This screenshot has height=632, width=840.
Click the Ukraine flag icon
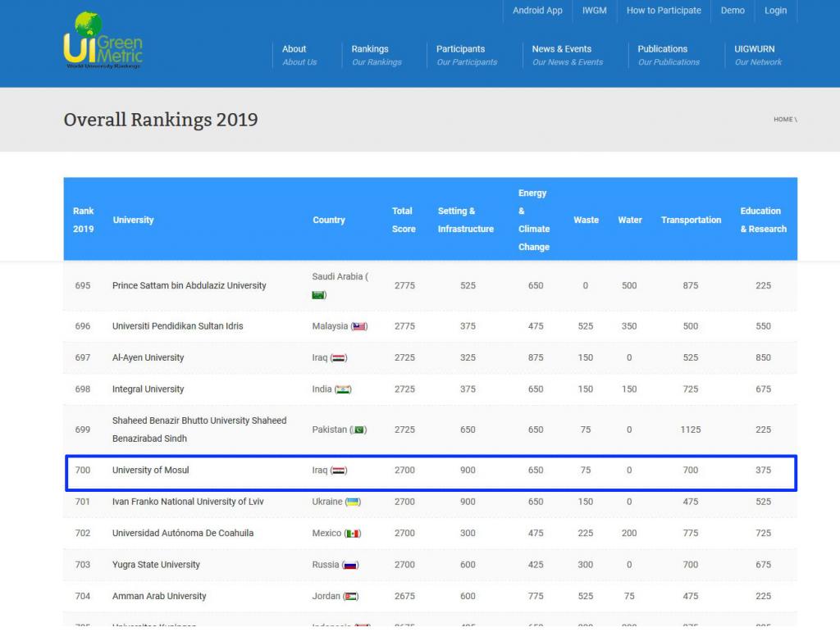(354, 502)
